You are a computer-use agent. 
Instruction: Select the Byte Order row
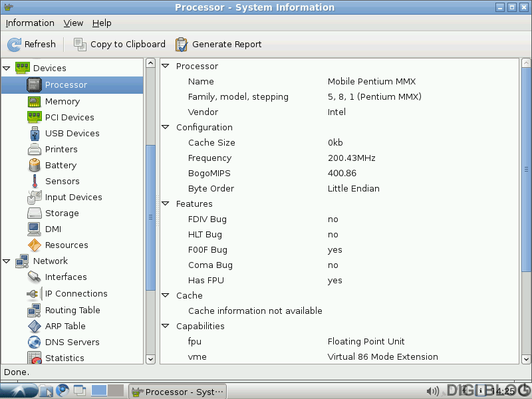(x=339, y=188)
